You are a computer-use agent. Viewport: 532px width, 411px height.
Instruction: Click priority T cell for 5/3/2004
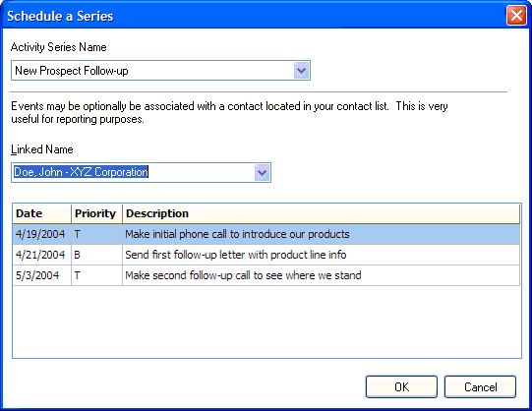click(96, 275)
